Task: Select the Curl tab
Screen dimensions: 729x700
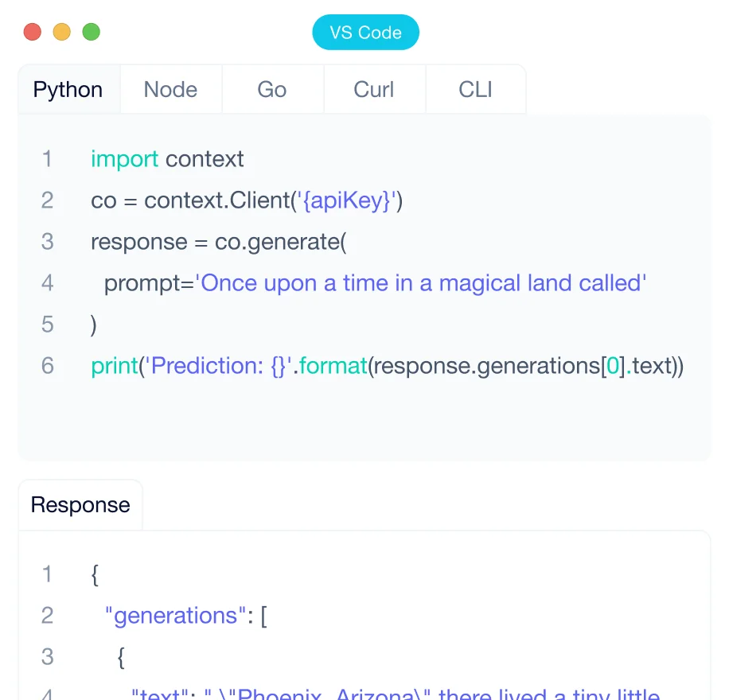Action: pyautogui.click(x=374, y=89)
